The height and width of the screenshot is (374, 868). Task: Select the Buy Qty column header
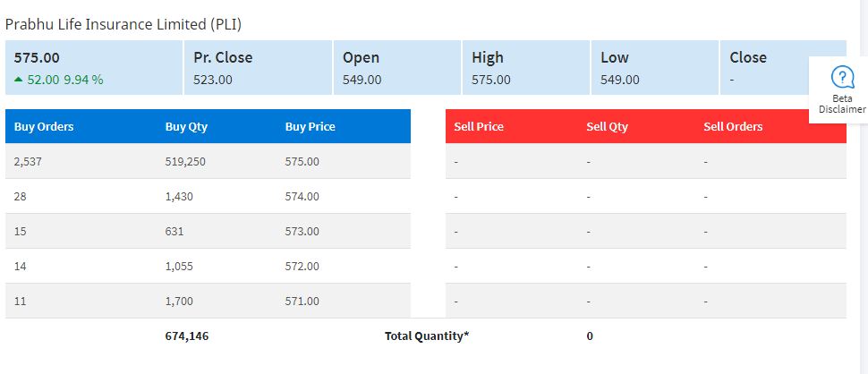tap(186, 126)
